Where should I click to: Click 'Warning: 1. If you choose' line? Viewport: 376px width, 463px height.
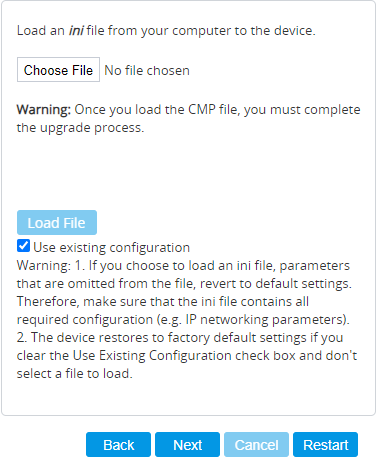183,266
